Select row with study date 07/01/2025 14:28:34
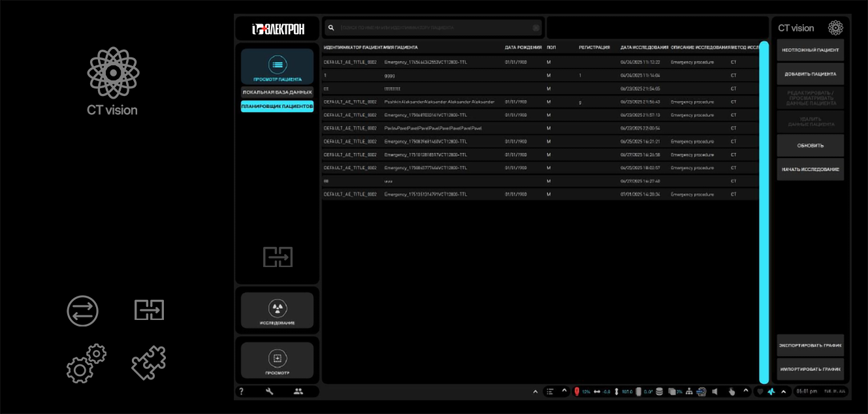The image size is (868, 414). point(540,194)
